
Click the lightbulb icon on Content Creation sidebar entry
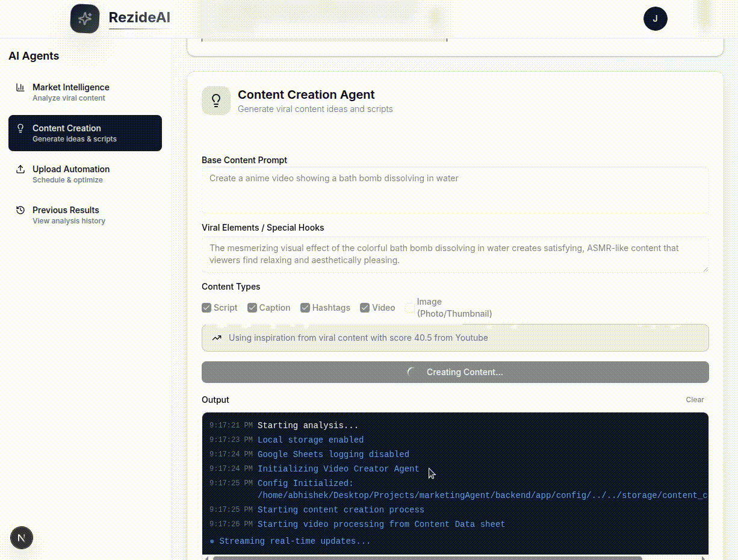tap(20, 128)
